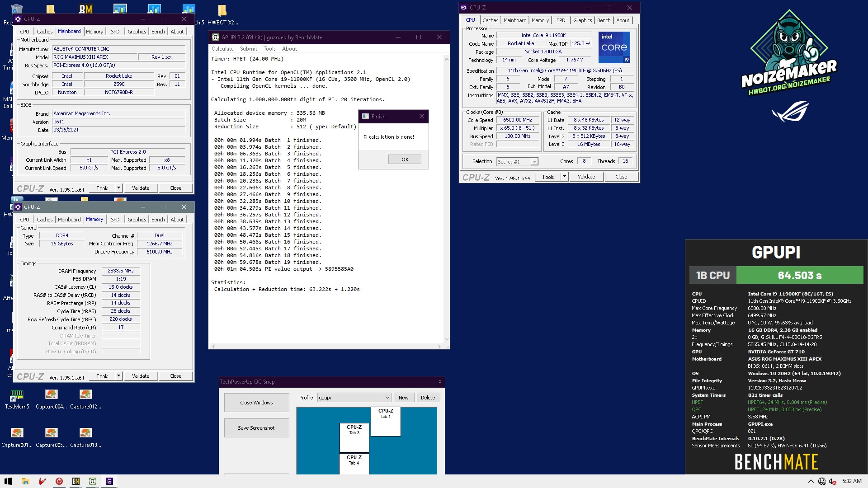Image resolution: width=868 pixels, height=488 pixels.
Task: Click the red power-symbol taskbar icon
Action: tap(59, 481)
